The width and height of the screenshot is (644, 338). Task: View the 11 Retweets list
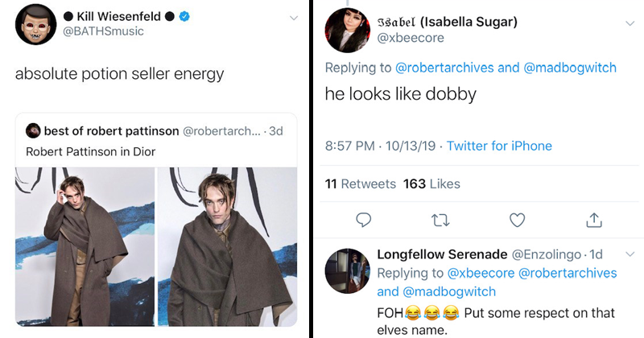[360, 183]
